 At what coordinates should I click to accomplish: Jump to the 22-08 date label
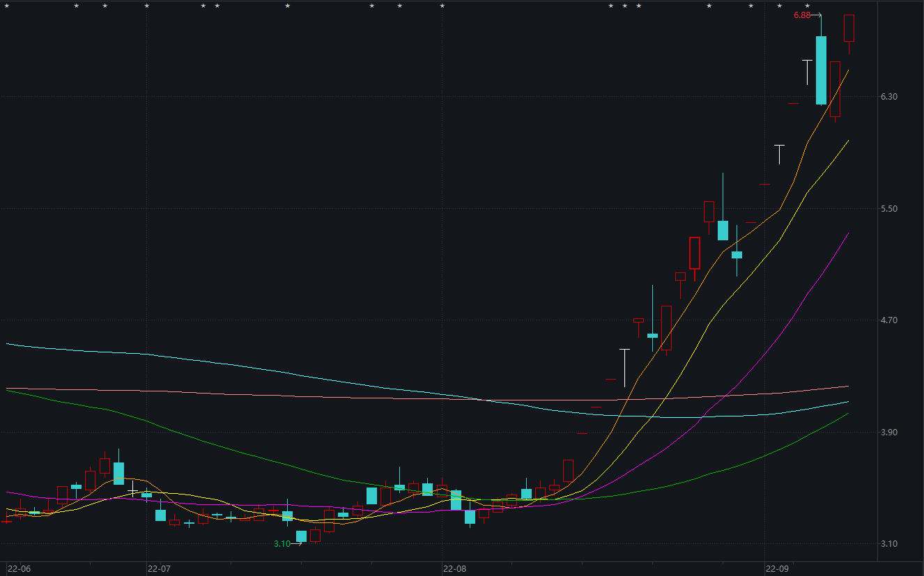tap(454, 569)
